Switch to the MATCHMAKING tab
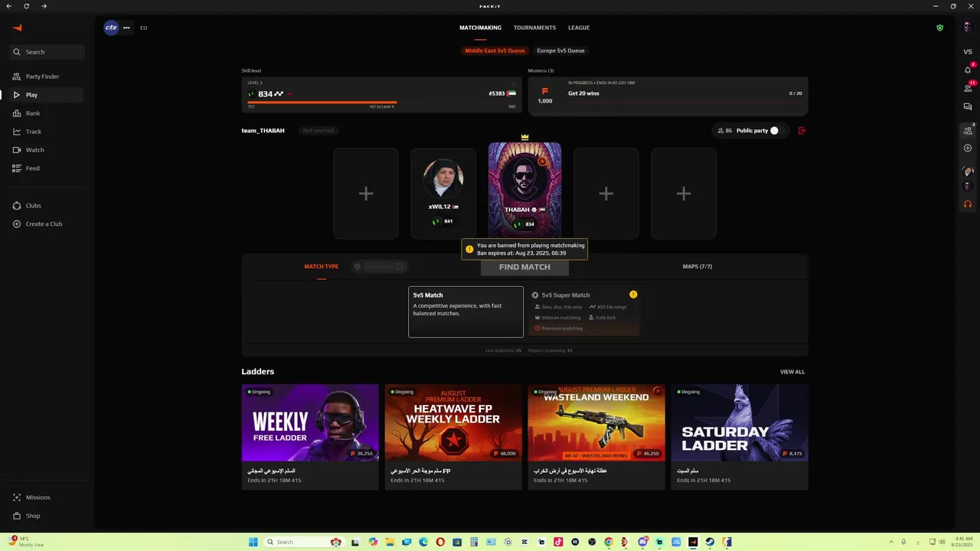This screenshot has width=980, height=551. click(480, 28)
